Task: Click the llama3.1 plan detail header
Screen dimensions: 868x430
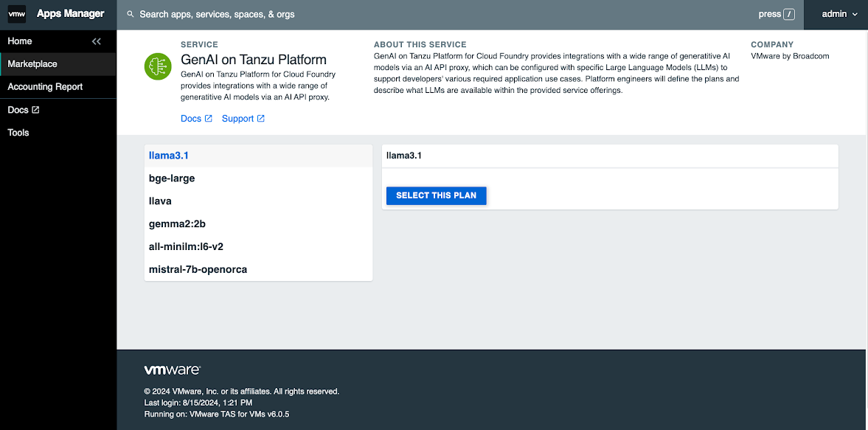Action: pyautogui.click(x=610, y=156)
